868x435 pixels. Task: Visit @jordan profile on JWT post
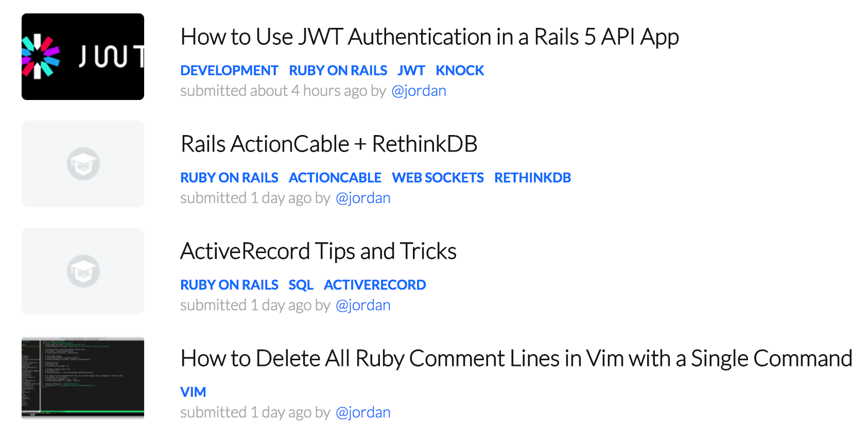click(x=419, y=91)
